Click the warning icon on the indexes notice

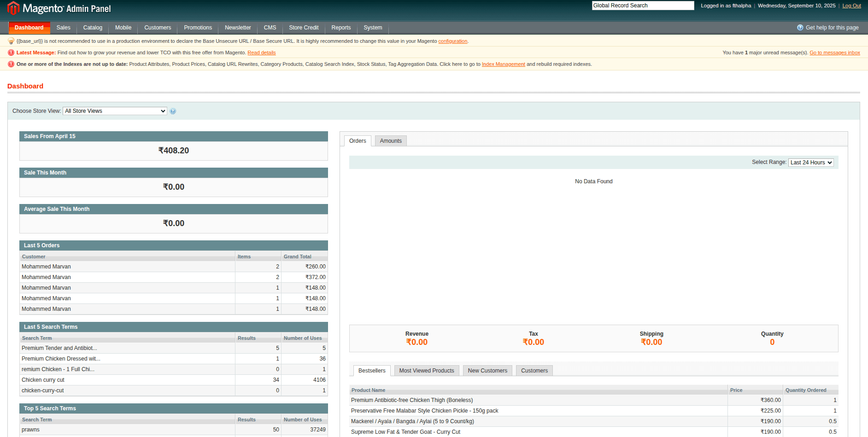pyautogui.click(x=11, y=64)
